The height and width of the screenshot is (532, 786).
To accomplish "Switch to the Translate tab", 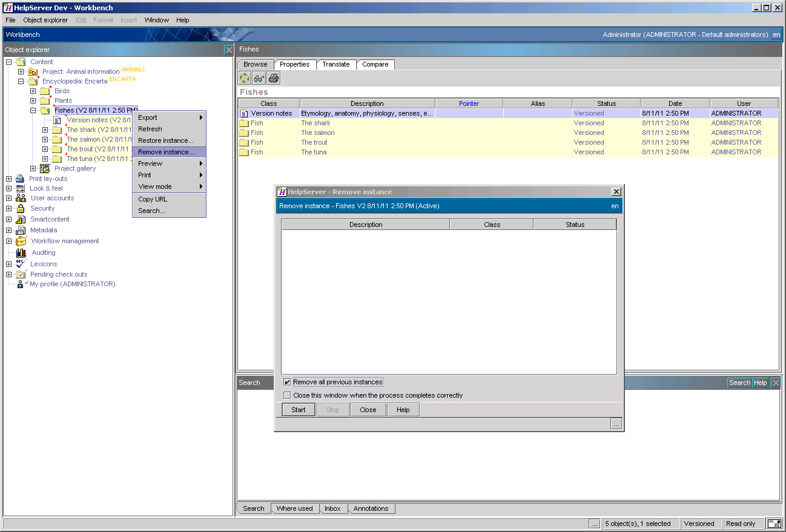I will click(x=336, y=64).
